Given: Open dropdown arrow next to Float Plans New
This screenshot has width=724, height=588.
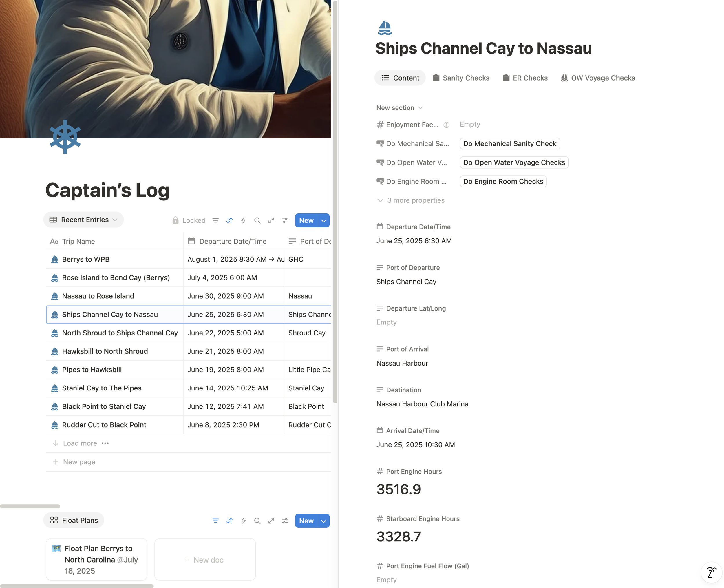Looking at the screenshot, I should click(324, 521).
